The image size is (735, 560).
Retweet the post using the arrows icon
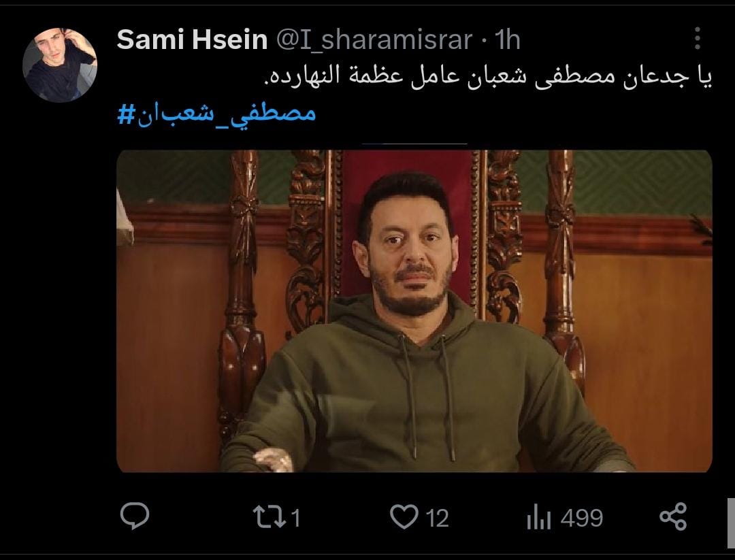pos(269,517)
